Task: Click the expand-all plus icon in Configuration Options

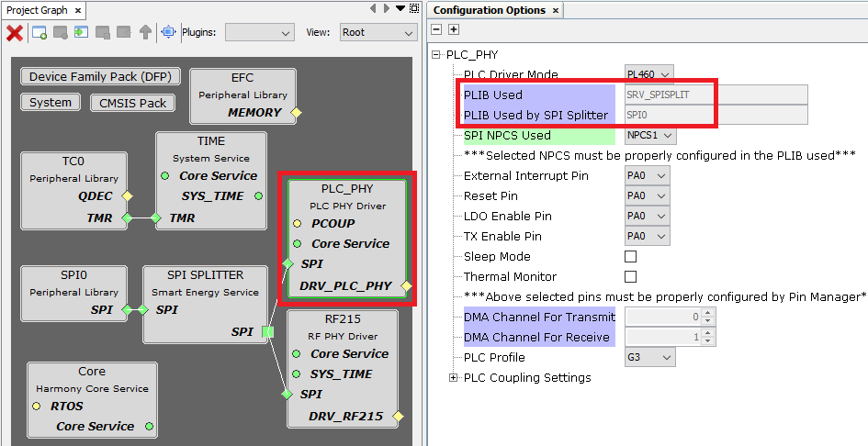Action: coord(453,30)
